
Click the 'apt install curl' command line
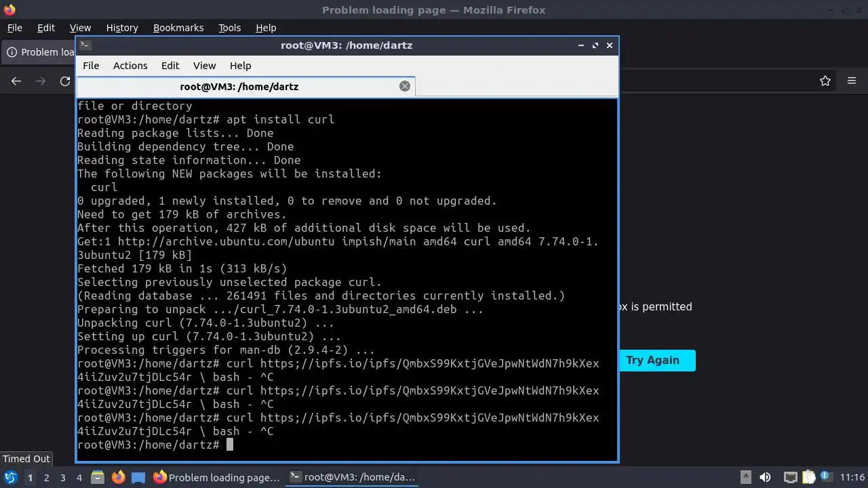point(206,119)
